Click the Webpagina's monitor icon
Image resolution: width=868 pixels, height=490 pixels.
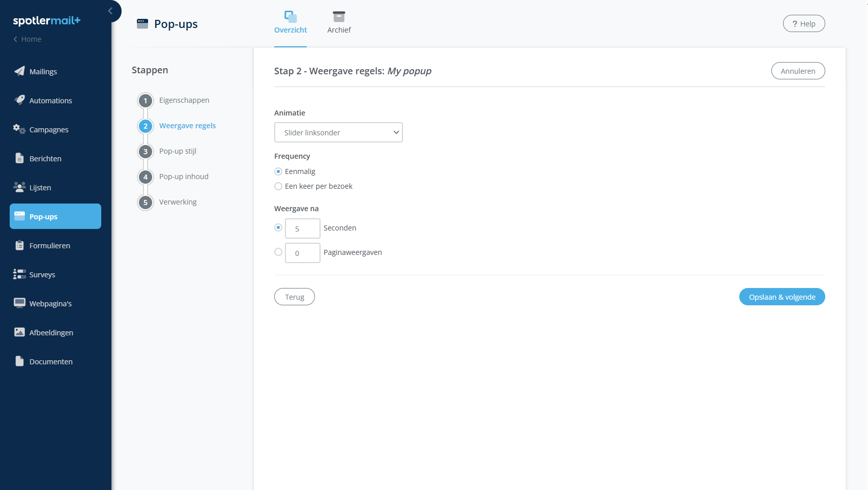(x=19, y=303)
